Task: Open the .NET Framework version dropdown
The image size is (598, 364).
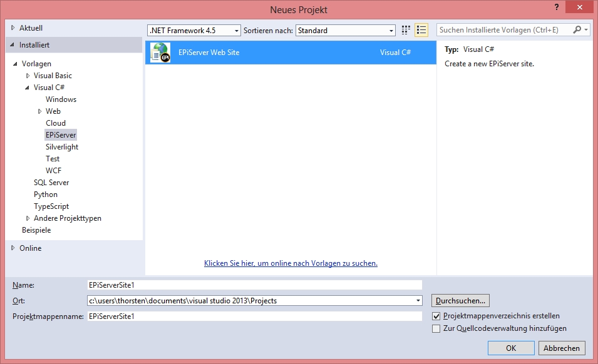Action: pyautogui.click(x=236, y=31)
